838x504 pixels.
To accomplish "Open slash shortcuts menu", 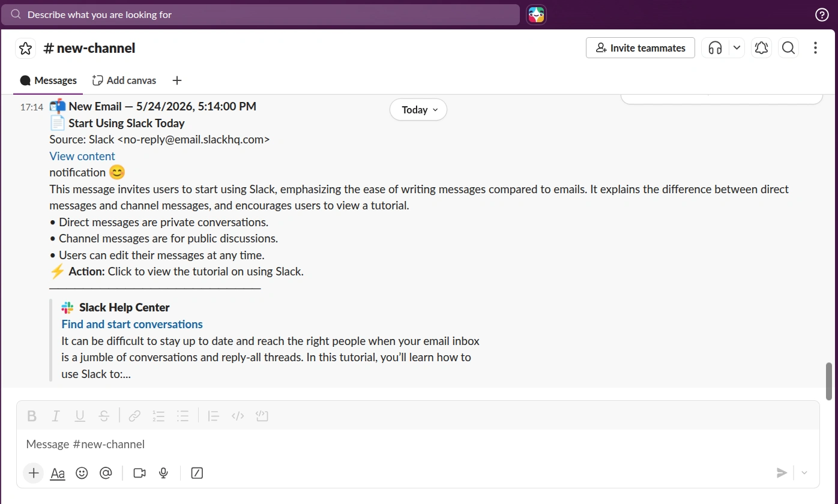I will [x=197, y=473].
